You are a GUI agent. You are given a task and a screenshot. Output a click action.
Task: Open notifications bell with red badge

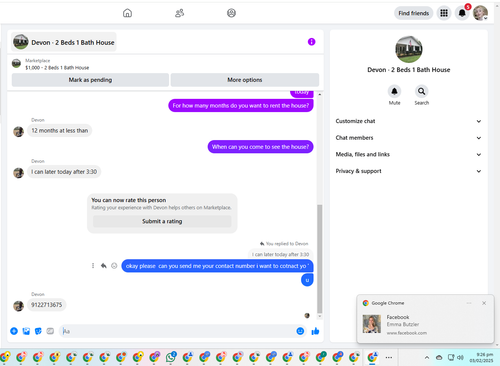coord(462,13)
